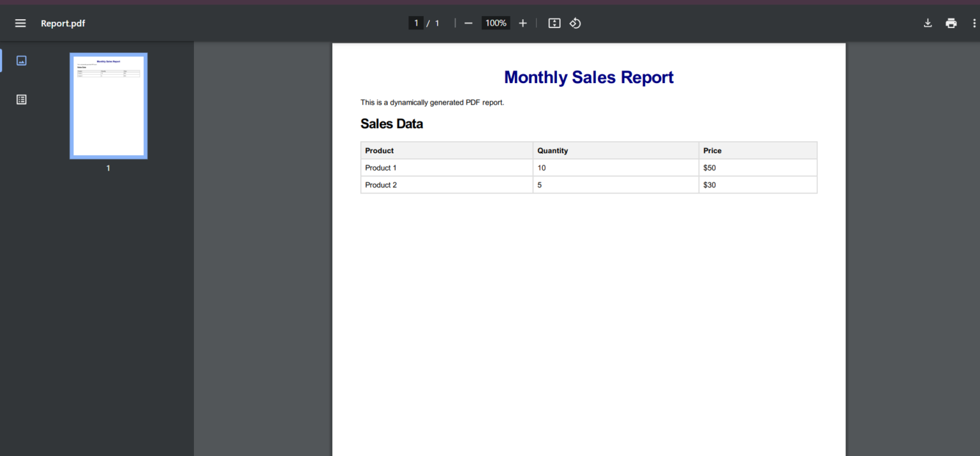
Task: Select the Product 1 table cell
Action: [380, 167]
